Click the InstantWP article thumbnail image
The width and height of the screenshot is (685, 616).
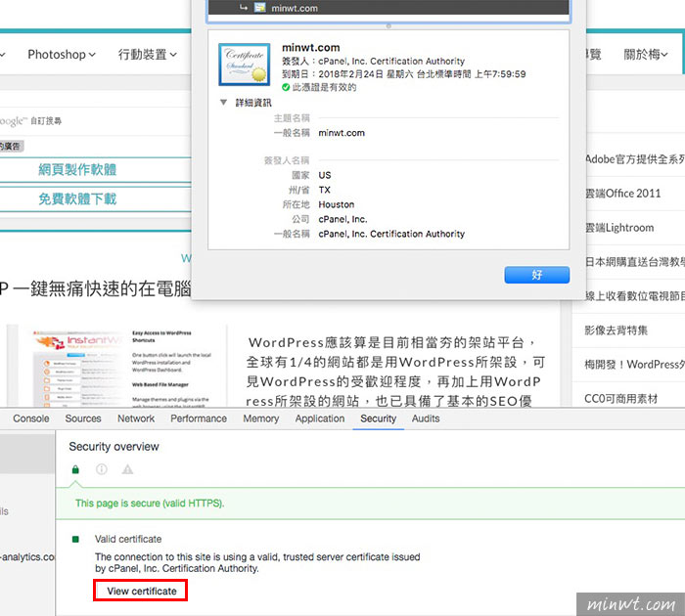click(116, 366)
